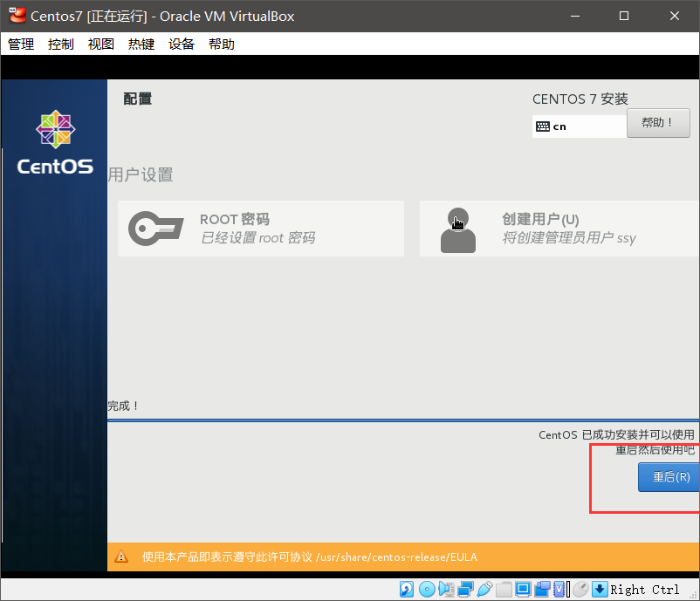Maximize the VirtualBox window
The width and height of the screenshot is (700, 601).
click(x=624, y=16)
